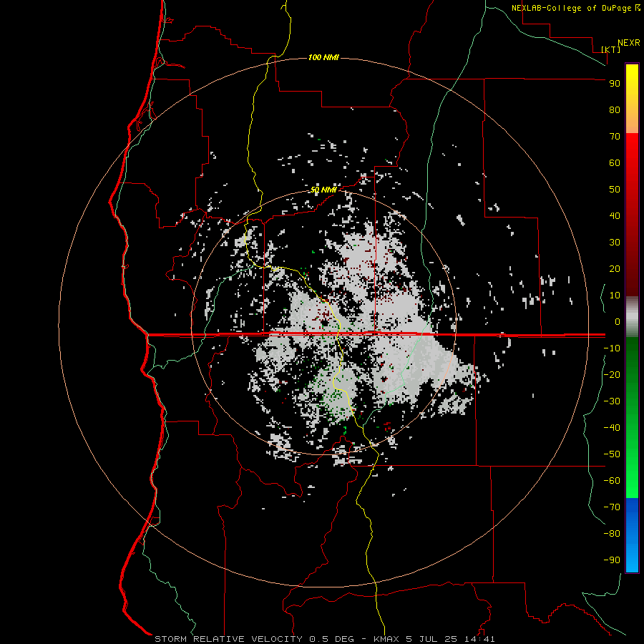Click the 80 value on the scale
This screenshot has width=644, height=644.
pos(615,110)
